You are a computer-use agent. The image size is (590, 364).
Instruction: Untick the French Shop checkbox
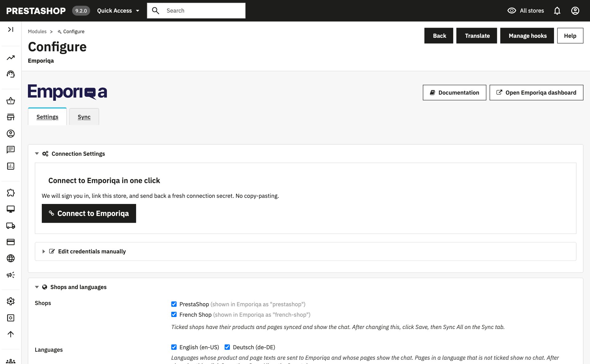pos(174,315)
